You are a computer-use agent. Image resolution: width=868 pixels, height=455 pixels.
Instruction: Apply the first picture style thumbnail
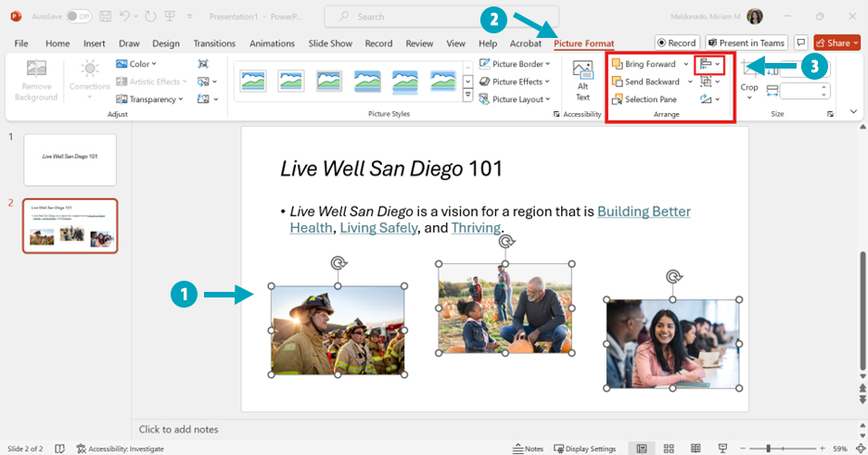253,82
